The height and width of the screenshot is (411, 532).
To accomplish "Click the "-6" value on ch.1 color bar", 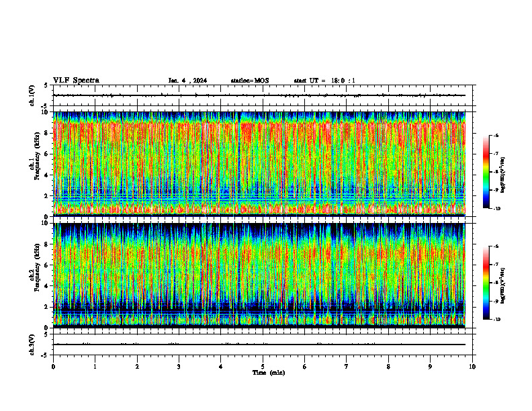I will click(x=496, y=135).
